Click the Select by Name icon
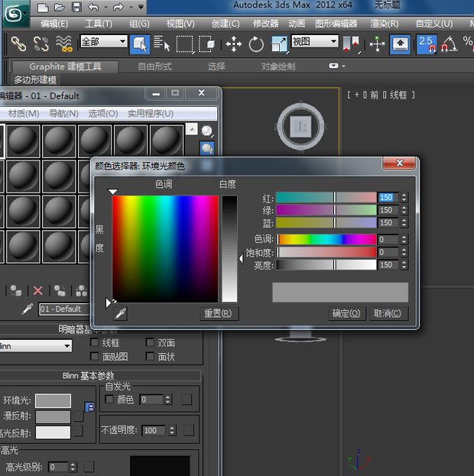This screenshot has height=476, width=474. tap(161, 44)
